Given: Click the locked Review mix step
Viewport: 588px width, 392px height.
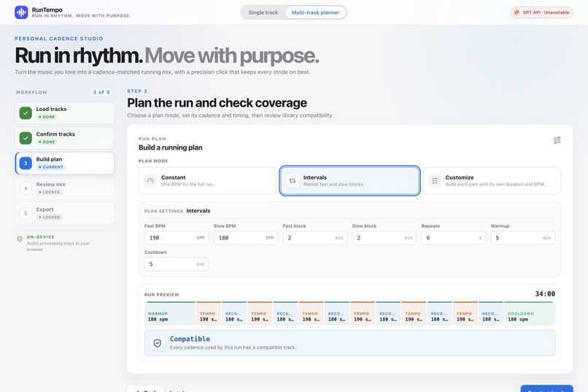Looking at the screenshot, I should coord(64,188).
